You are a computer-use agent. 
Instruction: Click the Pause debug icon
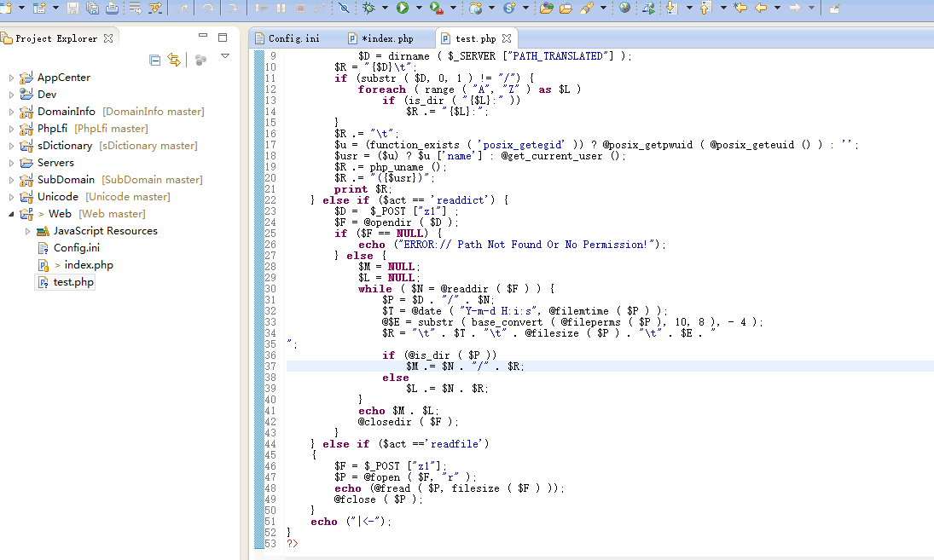(x=281, y=8)
